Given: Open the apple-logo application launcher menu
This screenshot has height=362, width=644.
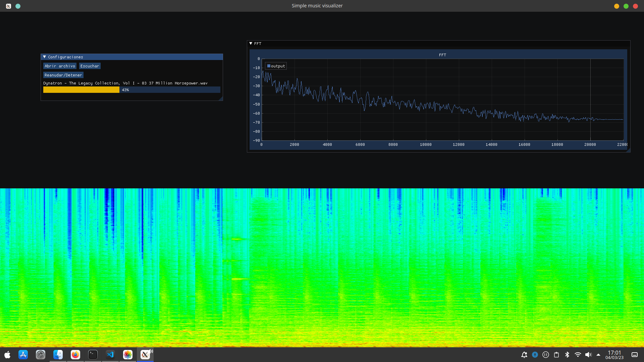Looking at the screenshot, I should pos(7,355).
